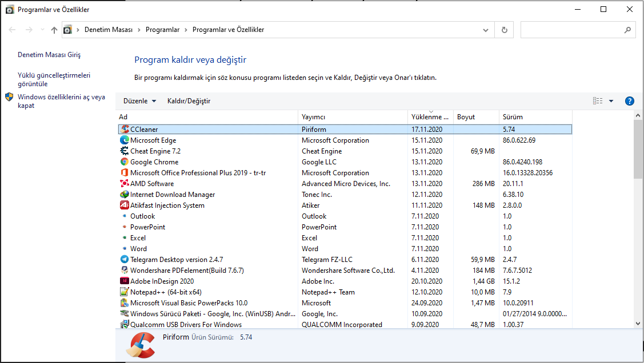Click the refresh button in address bar
This screenshot has width=644, height=363.
click(504, 30)
